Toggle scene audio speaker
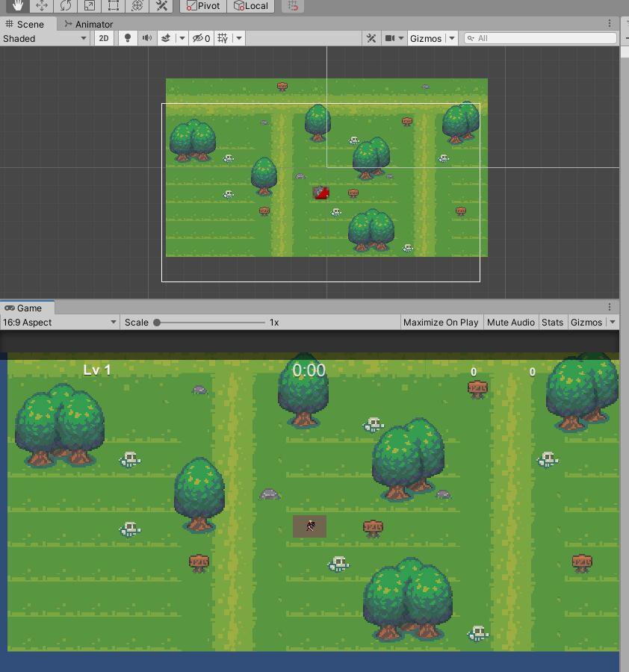Viewport: 629px width, 672px height. click(146, 39)
